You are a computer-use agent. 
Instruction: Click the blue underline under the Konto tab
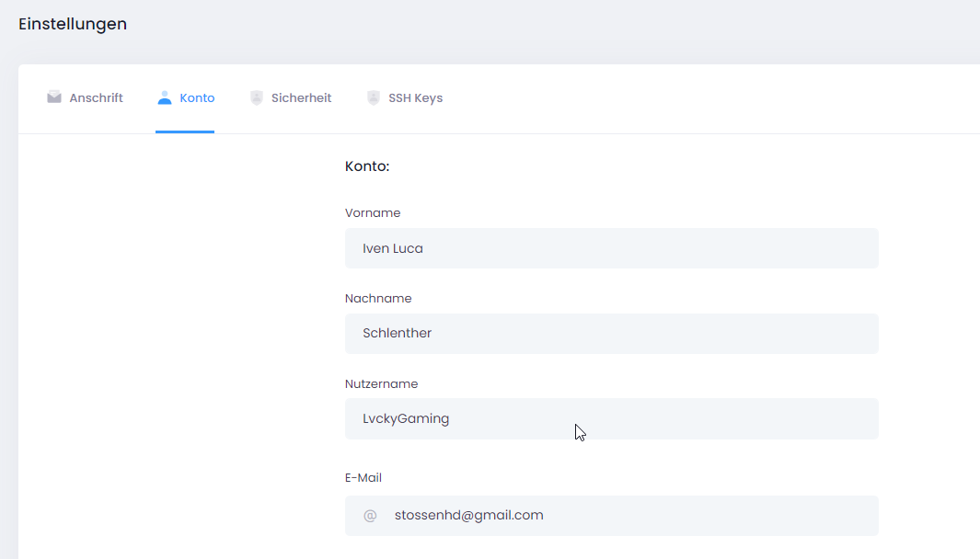coord(185,131)
